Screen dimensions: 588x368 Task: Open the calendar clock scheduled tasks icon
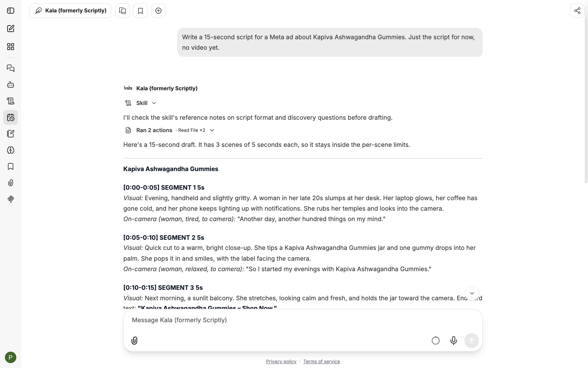(x=10, y=117)
